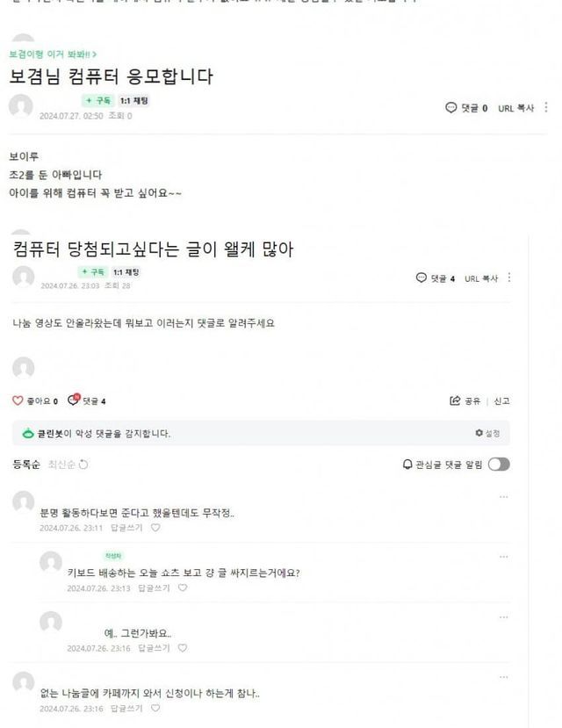
Task: Click the refresh icon next to 최신순
Action: click(x=83, y=465)
